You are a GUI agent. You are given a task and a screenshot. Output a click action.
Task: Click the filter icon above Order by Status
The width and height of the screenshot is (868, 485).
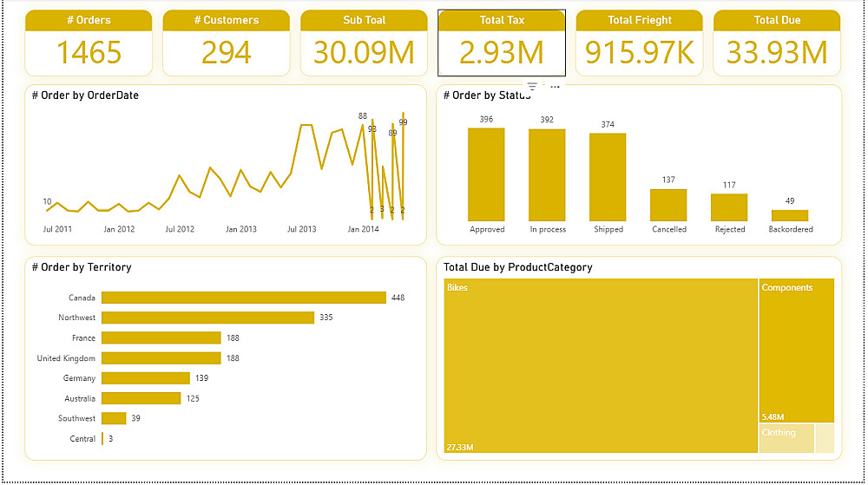click(532, 86)
